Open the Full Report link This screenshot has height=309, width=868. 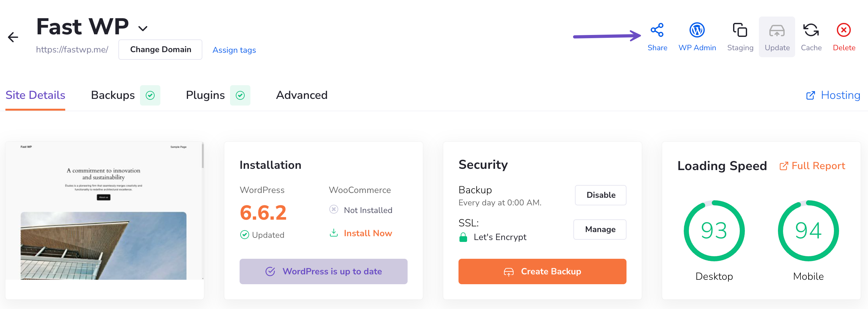812,166
